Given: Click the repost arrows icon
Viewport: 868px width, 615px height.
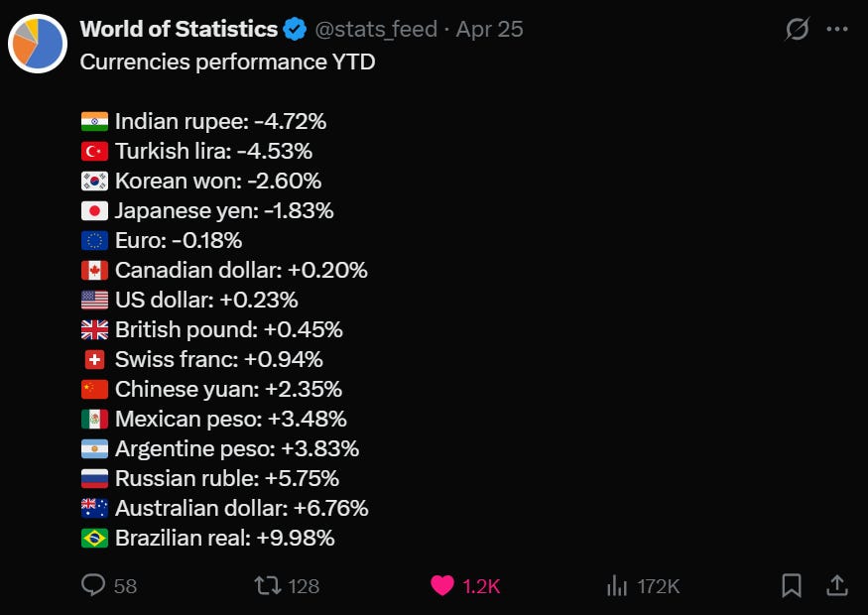Looking at the screenshot, I should 268,585.
